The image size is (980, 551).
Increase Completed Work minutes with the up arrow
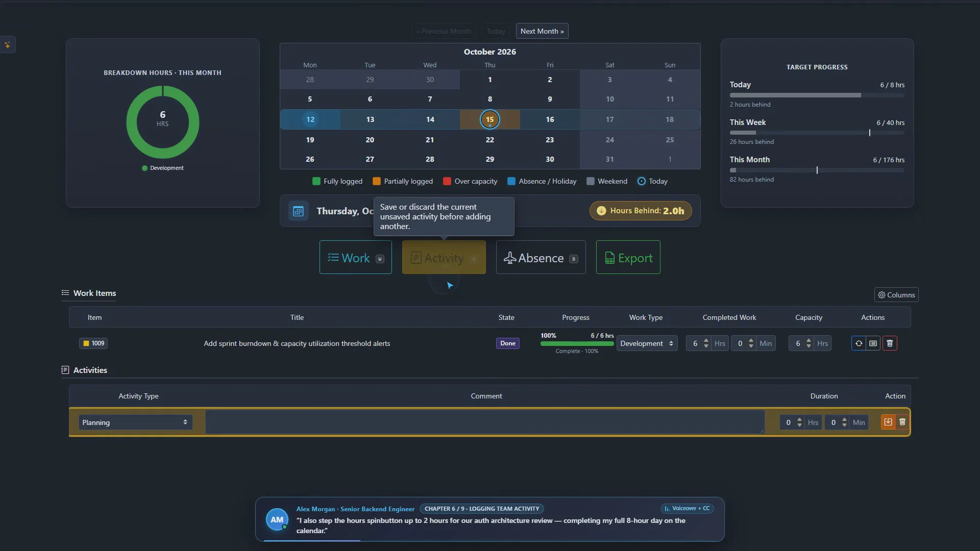coord(751,340)
